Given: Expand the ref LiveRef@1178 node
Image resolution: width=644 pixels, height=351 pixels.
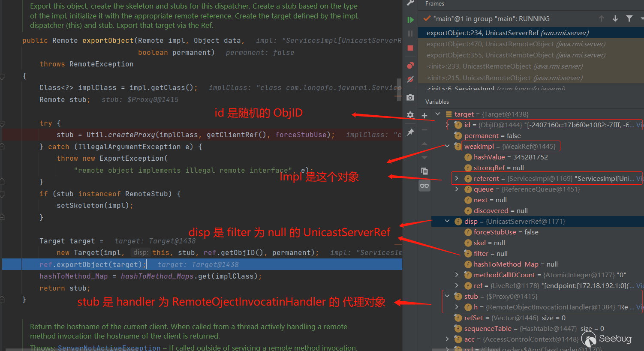Looking at the screenshot, I should [x=457, y=285].
